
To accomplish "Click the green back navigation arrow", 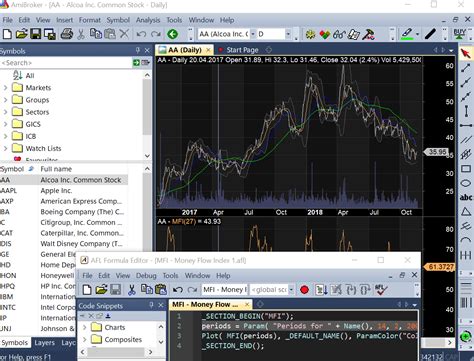I will (172, 34).
